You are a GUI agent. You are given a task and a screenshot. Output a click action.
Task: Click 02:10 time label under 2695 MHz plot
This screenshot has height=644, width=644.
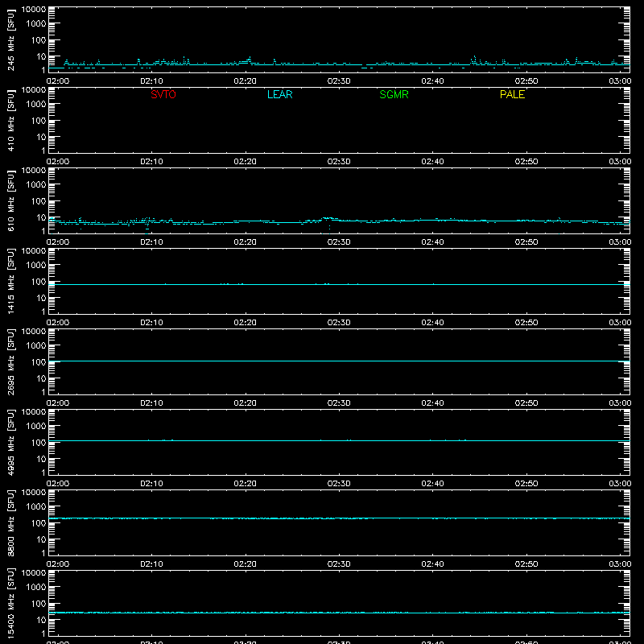point(151,403)
